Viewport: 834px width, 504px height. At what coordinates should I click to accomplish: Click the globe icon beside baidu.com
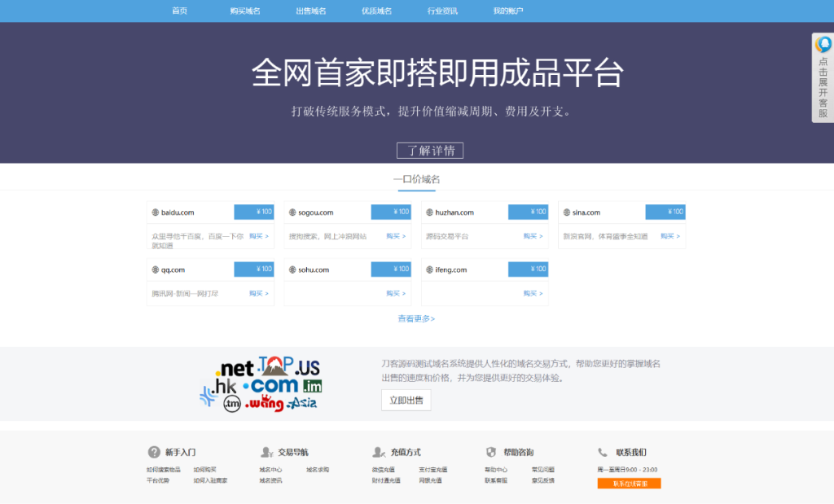tap(155, 212)
